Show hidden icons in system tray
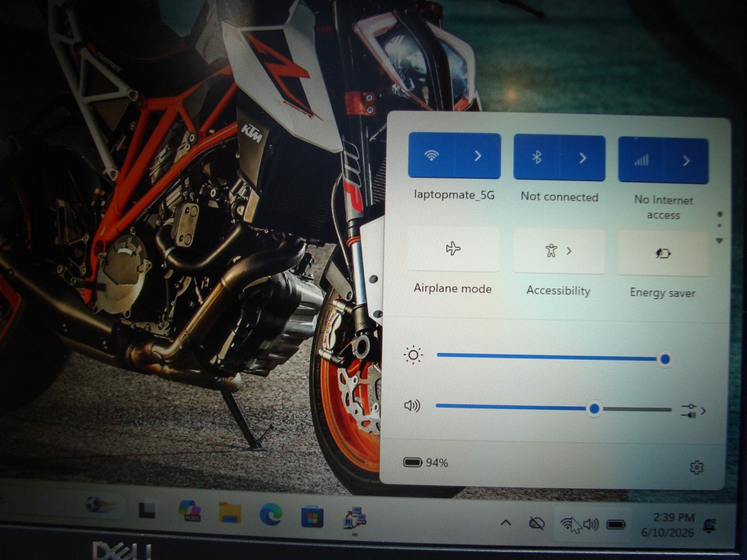The image size is (747, 560). 506,523
